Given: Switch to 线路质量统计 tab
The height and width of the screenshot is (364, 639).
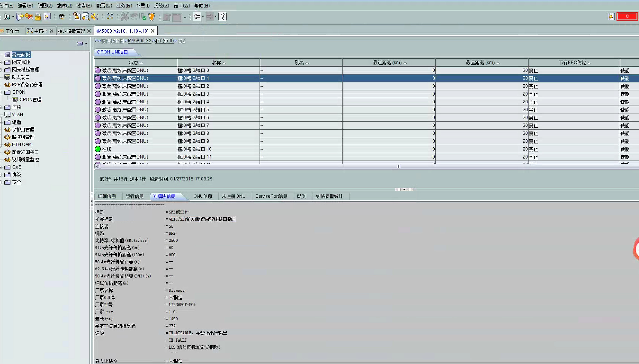Looking at the screenshot, I should click(329, 196).
